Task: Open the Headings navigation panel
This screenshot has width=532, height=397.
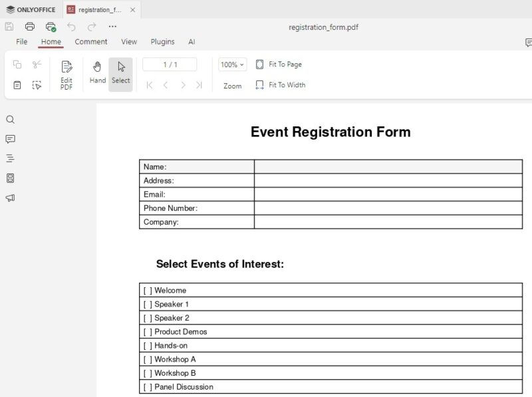Action: click(x=10, y=158)
